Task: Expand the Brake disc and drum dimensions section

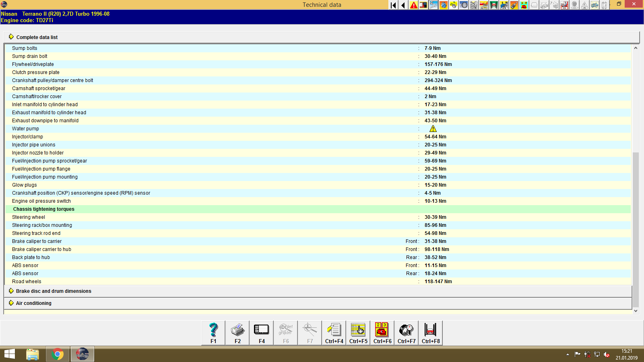Action: [x=53, y=291]
